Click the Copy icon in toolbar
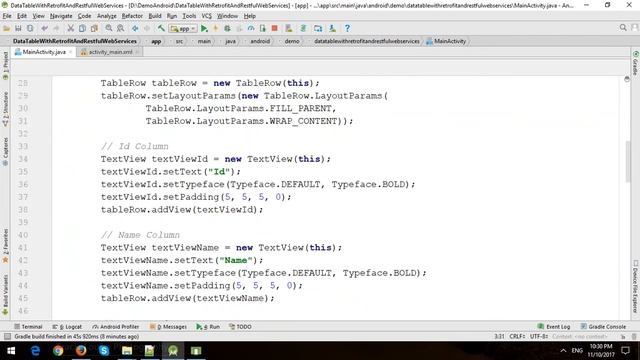 [x=82, y=29]
